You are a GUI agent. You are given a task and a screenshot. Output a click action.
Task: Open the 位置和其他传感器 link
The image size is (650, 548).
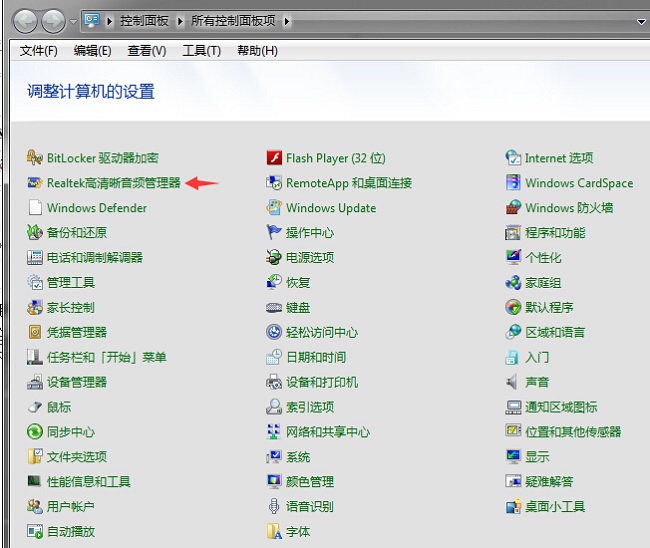(573, 432)
